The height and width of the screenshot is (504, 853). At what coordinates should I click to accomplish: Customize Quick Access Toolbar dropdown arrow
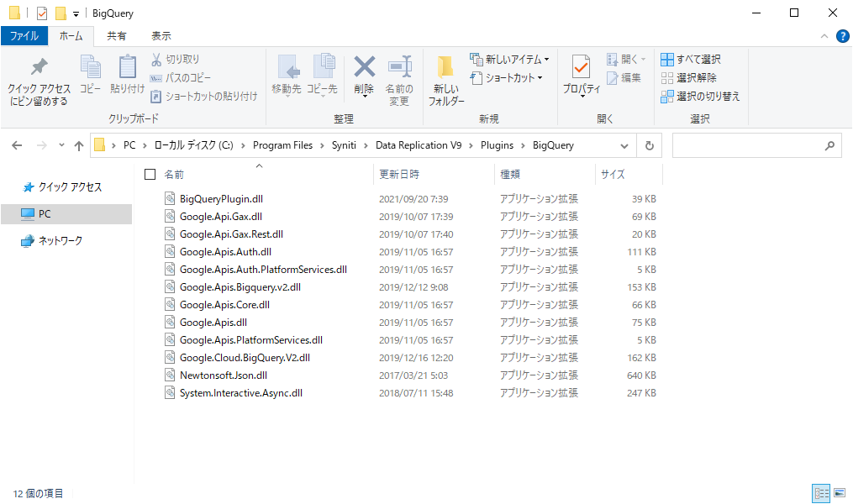(76, 13)
